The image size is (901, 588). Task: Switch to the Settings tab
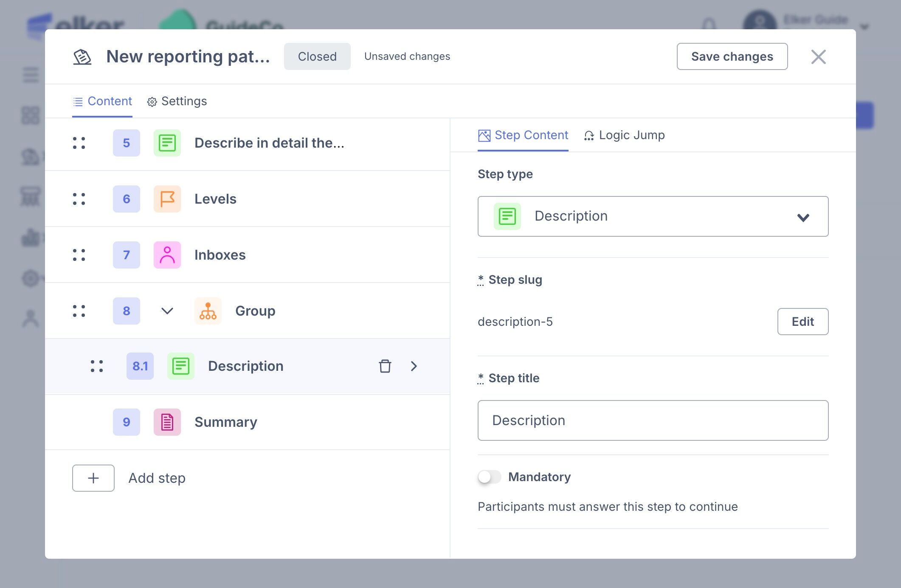click(177, 101)
